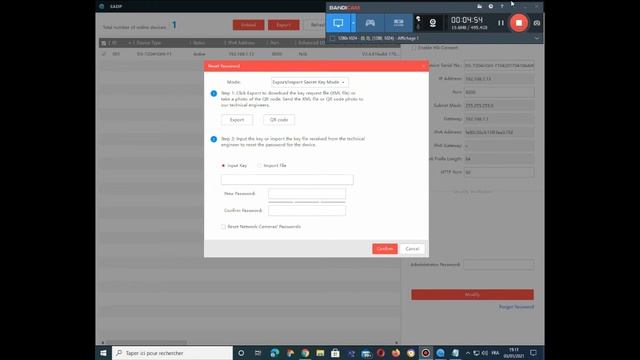Screen dimensions: 640x360
Task: Click Forgot Password link in SADP window
Action: [516, 307]
